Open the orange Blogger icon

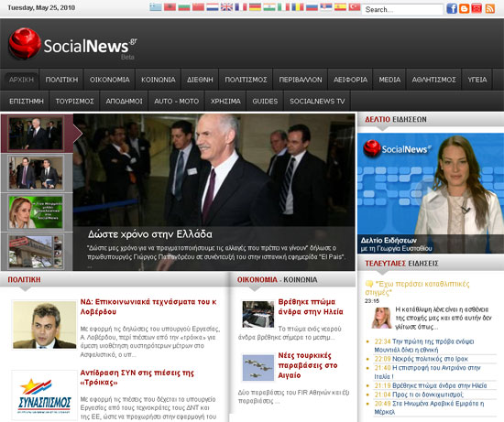coord(465,8)
